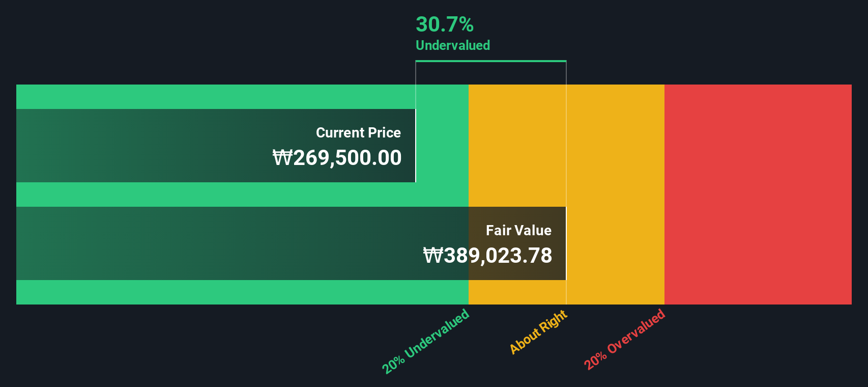Click the About Right axis label
868x387 pixels.
pyautogui.click(x=538, y=331)
